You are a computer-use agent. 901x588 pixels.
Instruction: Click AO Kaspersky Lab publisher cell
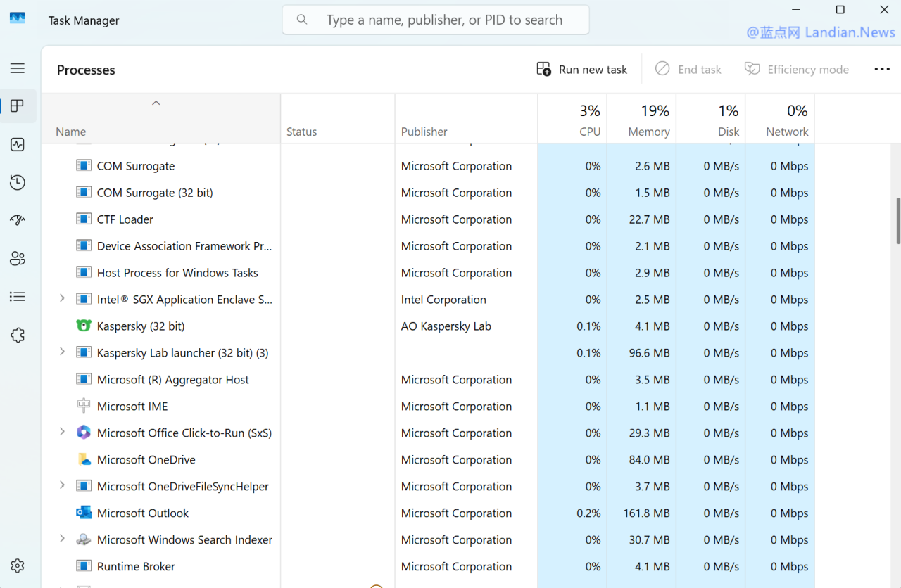tap(446, 326)
